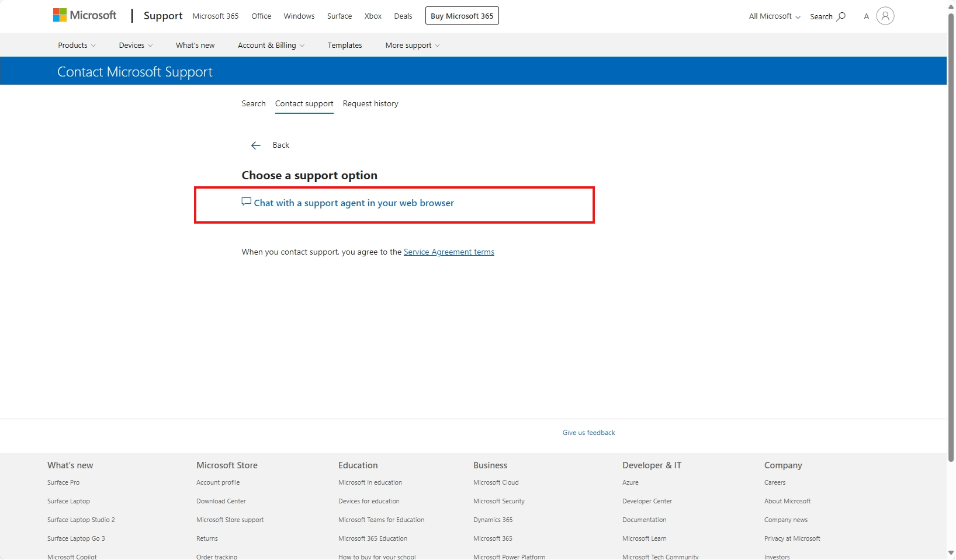Open Microsoft Learn footer link

point(645,538)
